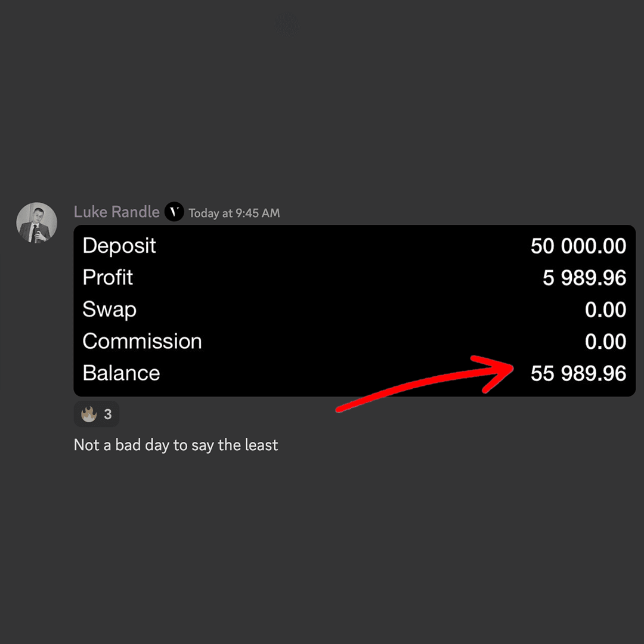
Task: Click the Profit label
Action: (x=108, y=278)
